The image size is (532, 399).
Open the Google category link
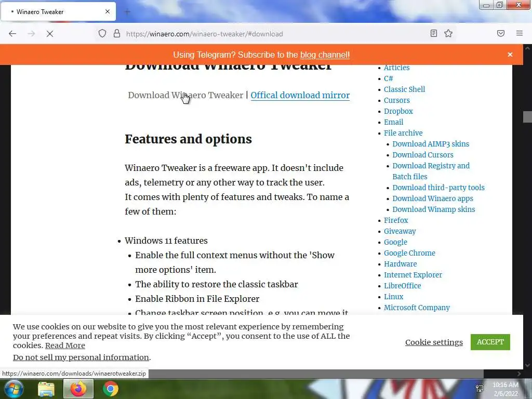pos(395,242)
